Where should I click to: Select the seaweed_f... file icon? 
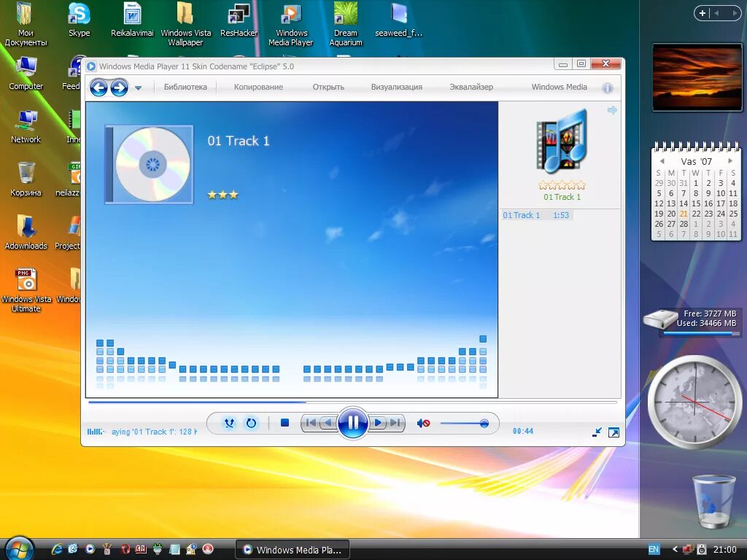(399, 20)
